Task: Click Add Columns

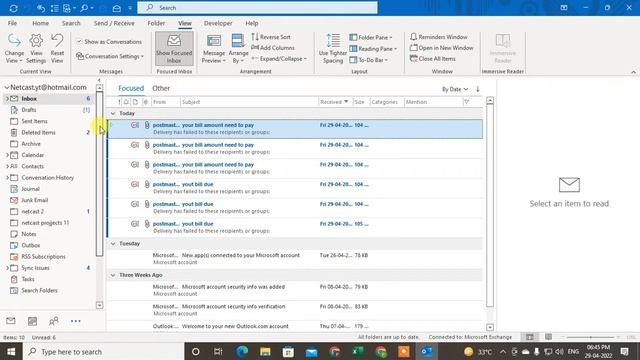Action: click(x=273, y=48)
